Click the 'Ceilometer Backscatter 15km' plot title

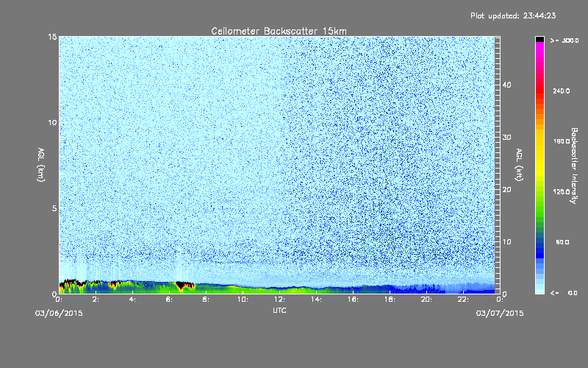pyautogui.click(x=279, y=31)
